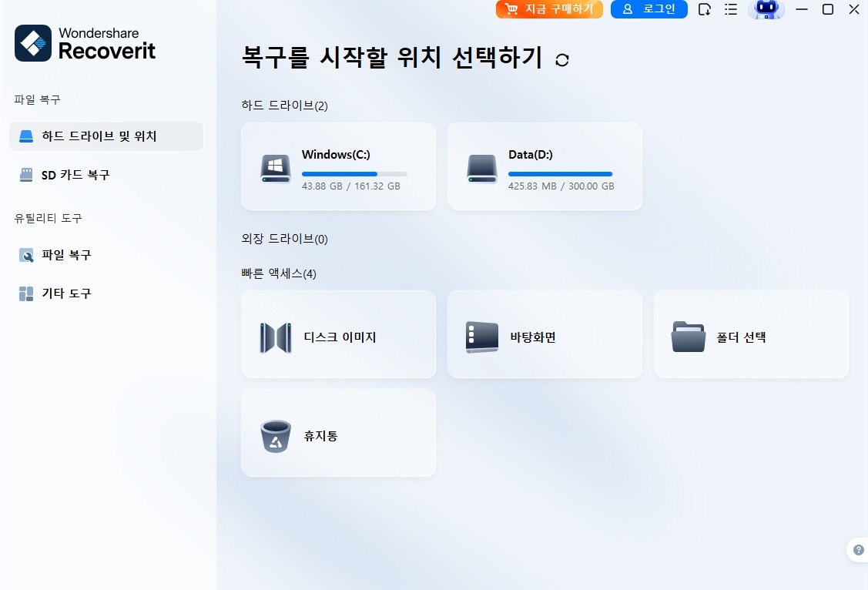This screenshot has height=590, width=868.
Task: Open the Windows(C:) drive for scanning
Action: pos(338,166)
